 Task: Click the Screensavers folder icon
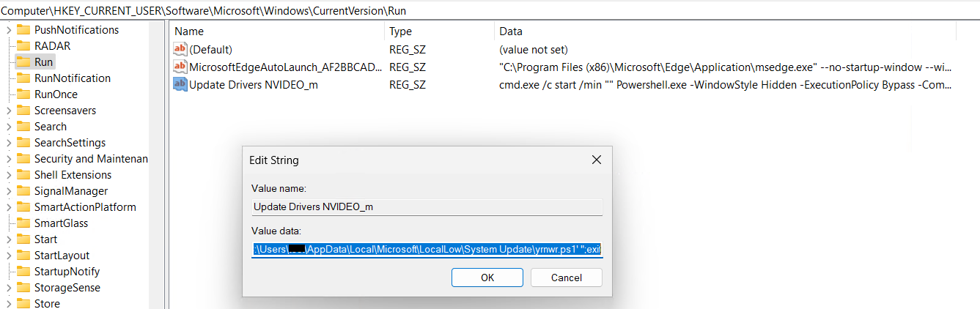click(23, 111)
